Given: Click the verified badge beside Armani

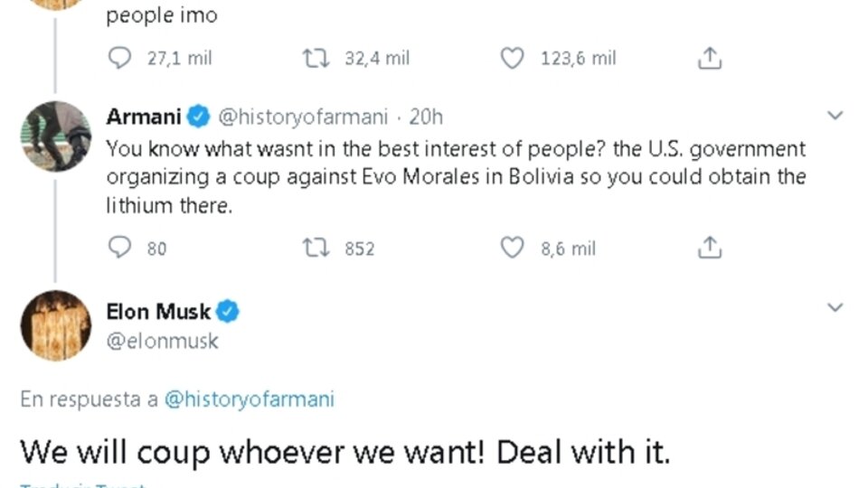Looking at the screenshot, I should (x=200, y=117).
